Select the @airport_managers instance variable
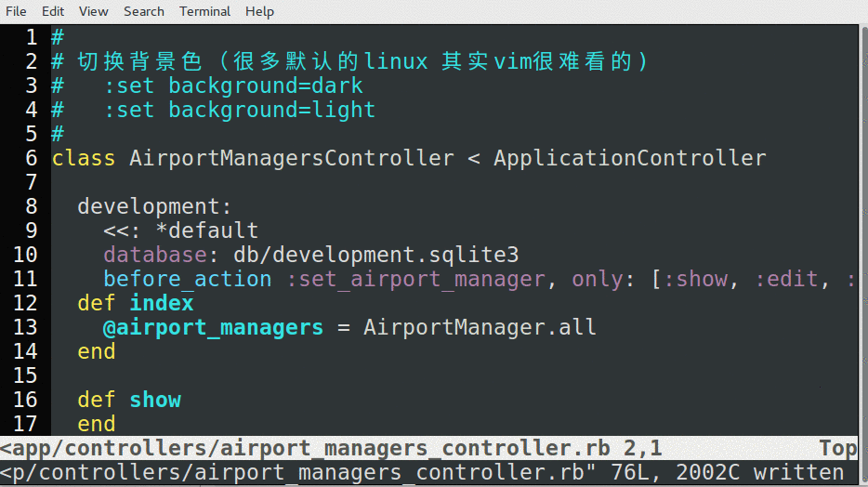The width and height of the screenshot is (868, 487). pos(213,327)
